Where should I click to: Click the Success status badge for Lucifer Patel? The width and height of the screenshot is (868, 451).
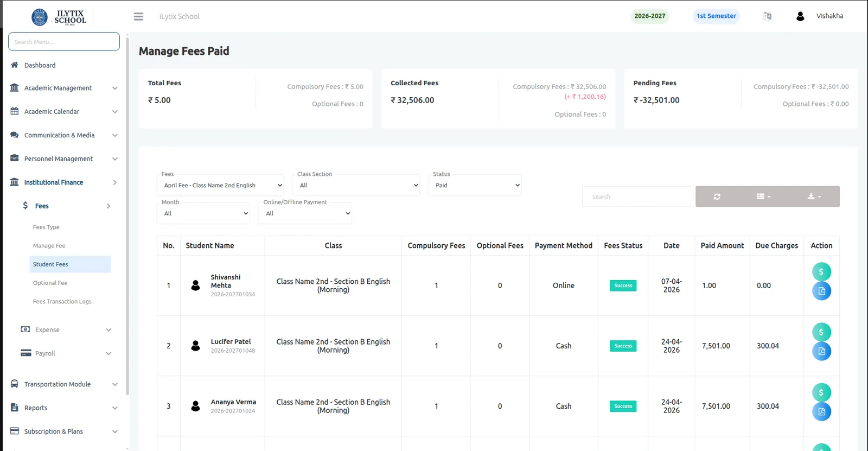(x=623, y=346)
